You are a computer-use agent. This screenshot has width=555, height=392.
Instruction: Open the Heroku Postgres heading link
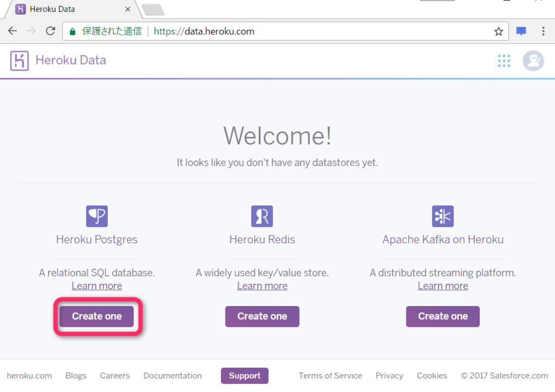tap(96, 240)
